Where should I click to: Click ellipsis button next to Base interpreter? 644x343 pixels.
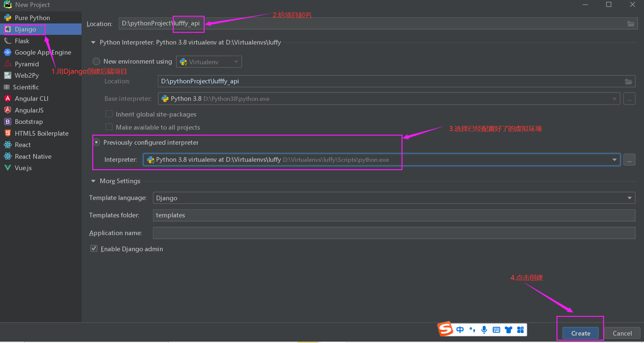tap(629, 99)
